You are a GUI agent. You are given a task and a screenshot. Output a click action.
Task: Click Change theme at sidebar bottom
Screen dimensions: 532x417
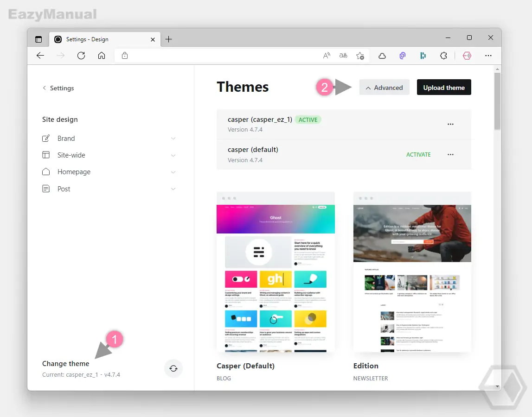(66, 363)
